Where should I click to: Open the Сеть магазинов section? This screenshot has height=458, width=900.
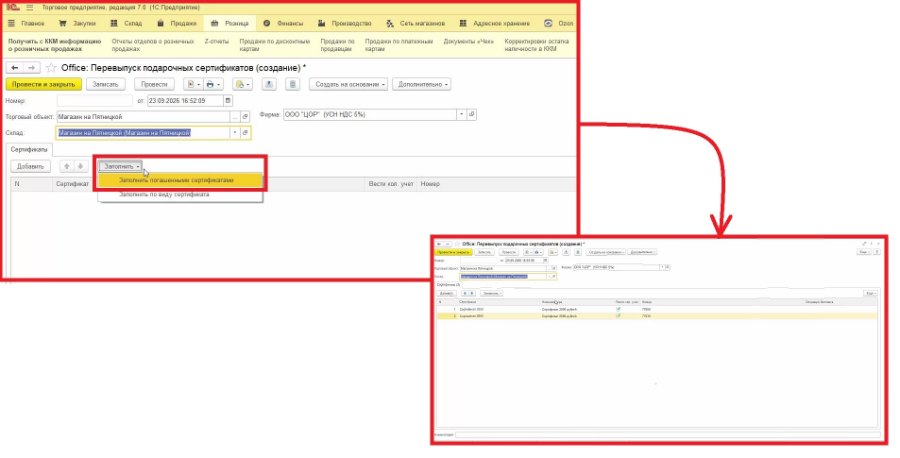(x=416, y=24)
